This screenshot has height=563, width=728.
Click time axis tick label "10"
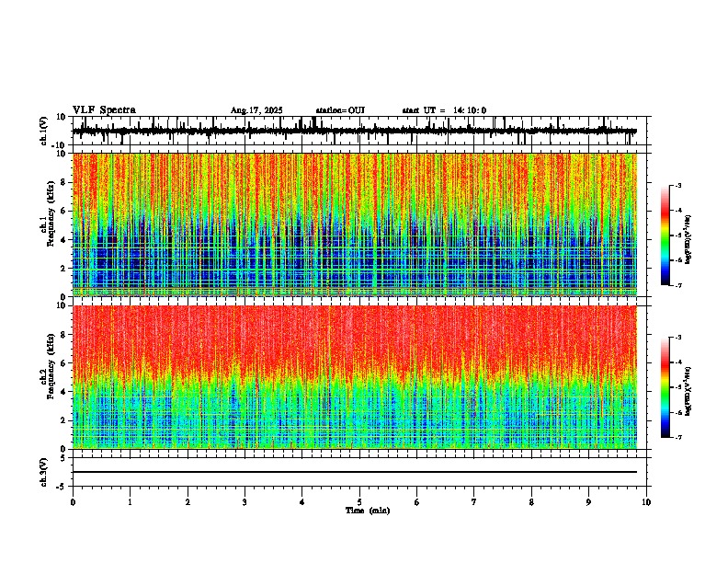click(646, 502)
